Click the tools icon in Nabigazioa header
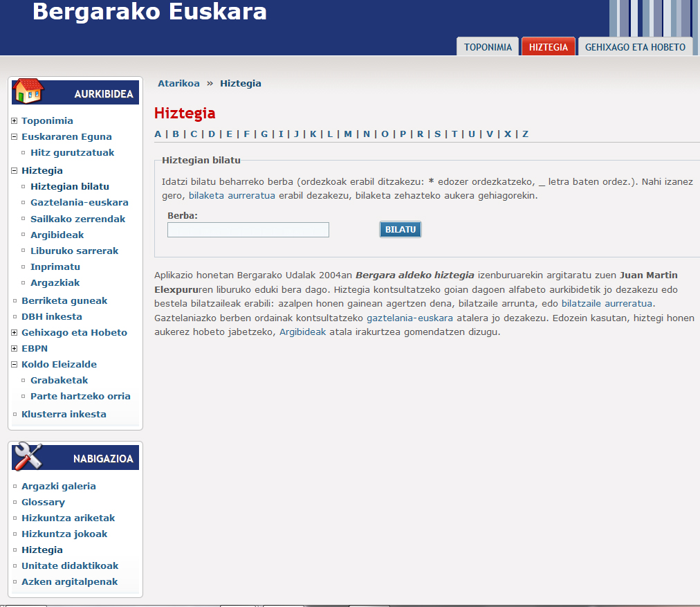The height and width of the screenshot is (607, 700). click(28, 456)
